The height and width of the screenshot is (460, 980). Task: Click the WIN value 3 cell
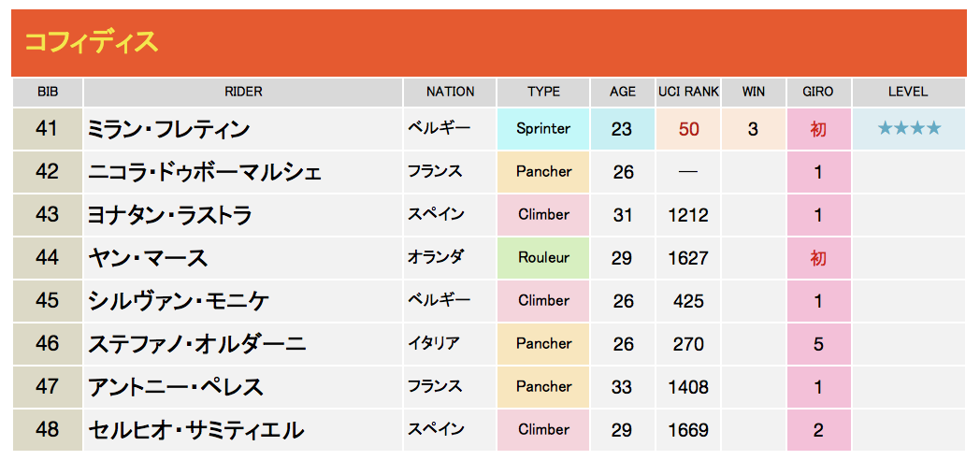tap(753, 129)
